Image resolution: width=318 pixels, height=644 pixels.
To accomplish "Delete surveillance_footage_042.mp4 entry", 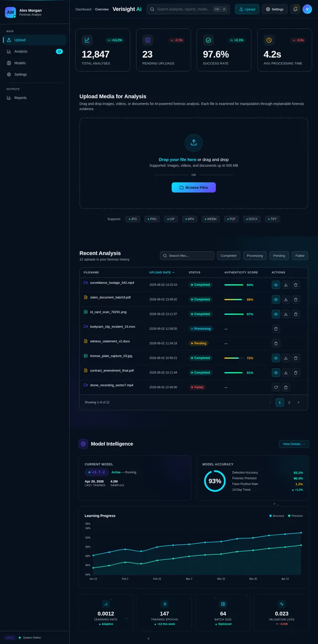I will click(296, 285).
